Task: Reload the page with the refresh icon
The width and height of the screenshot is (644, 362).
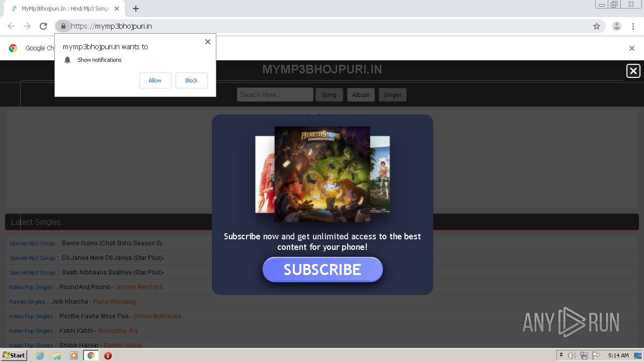Action: coord(43,26)
